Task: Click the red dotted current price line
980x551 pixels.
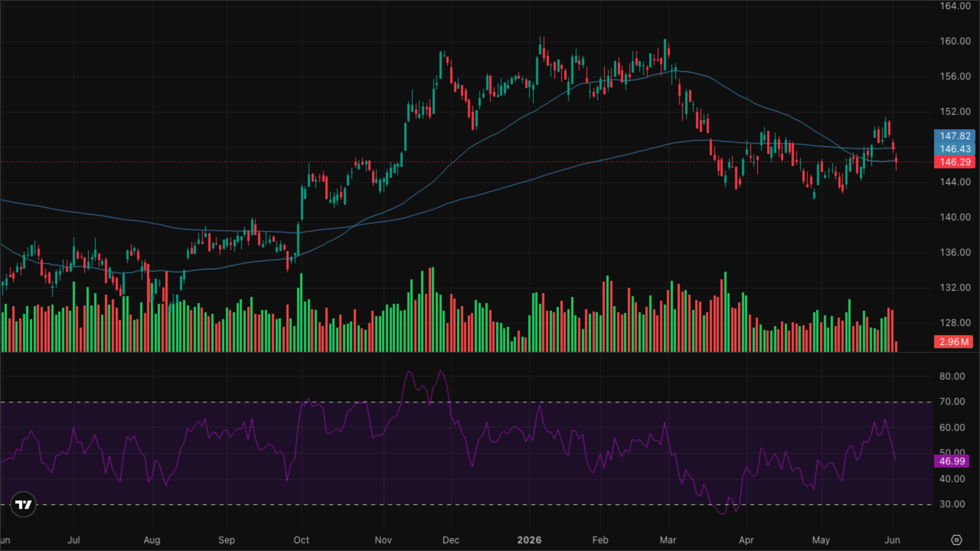Action: 467,162
